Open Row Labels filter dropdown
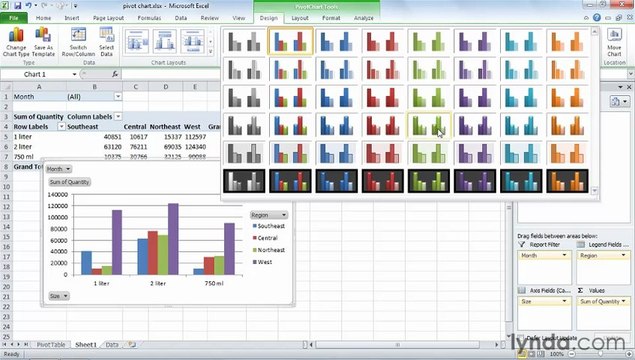The image size is (635, 360). (61, 127)
